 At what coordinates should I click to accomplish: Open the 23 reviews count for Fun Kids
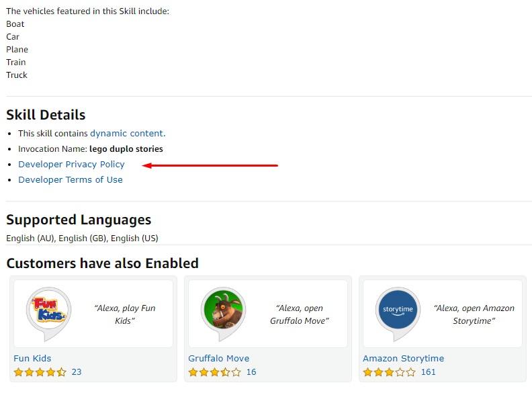pyautogui.click(x=77, y=372)
